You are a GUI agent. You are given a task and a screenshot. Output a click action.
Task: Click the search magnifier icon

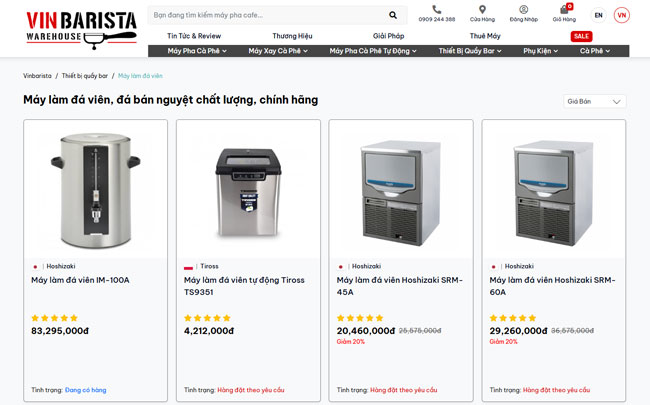click(x=393, y=16)
